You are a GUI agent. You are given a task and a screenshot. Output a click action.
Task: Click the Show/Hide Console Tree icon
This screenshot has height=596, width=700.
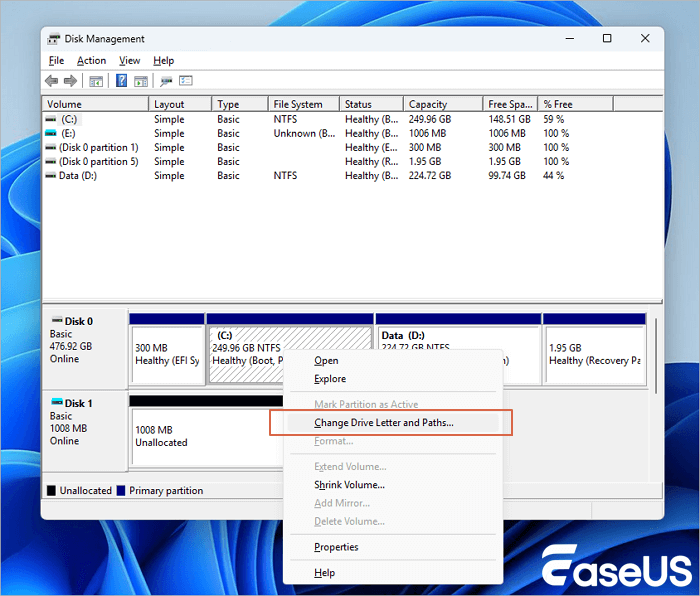(x=97, y=81)
